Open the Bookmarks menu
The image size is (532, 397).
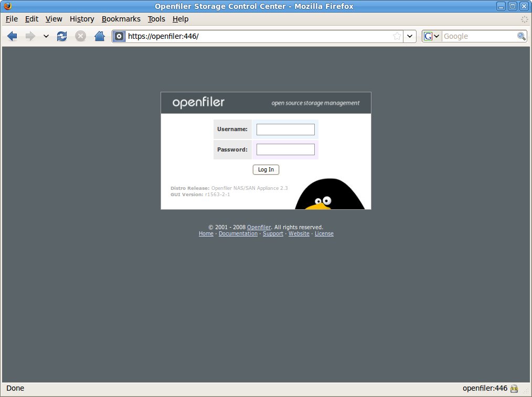pyautogui.click(x=121, y=19)
